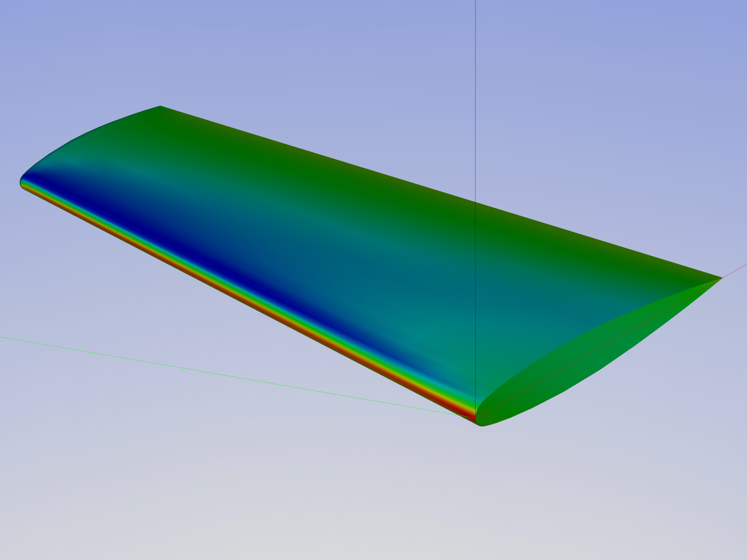Click the blue Z-axis line over the wing surface
Screen dimensions: 747x560
tap(475, 304)
